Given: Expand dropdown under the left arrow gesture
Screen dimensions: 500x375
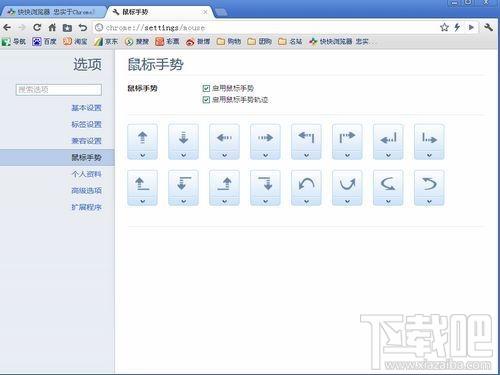Looking at the screenshot, I should pos(224,155).
